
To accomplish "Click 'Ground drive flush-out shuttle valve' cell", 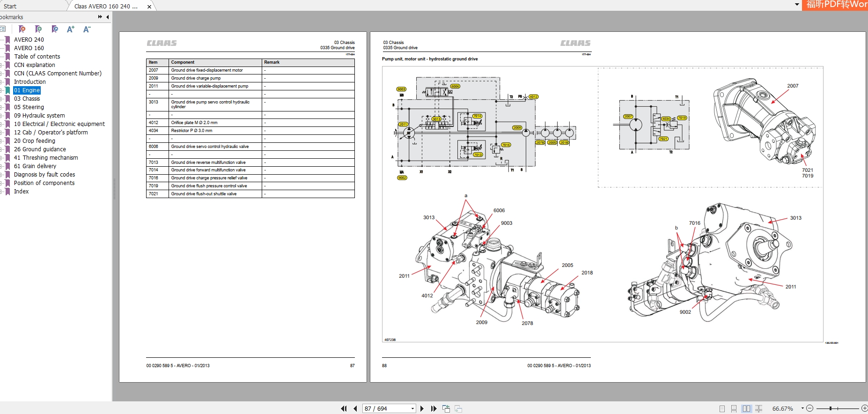I will point(215,194).
